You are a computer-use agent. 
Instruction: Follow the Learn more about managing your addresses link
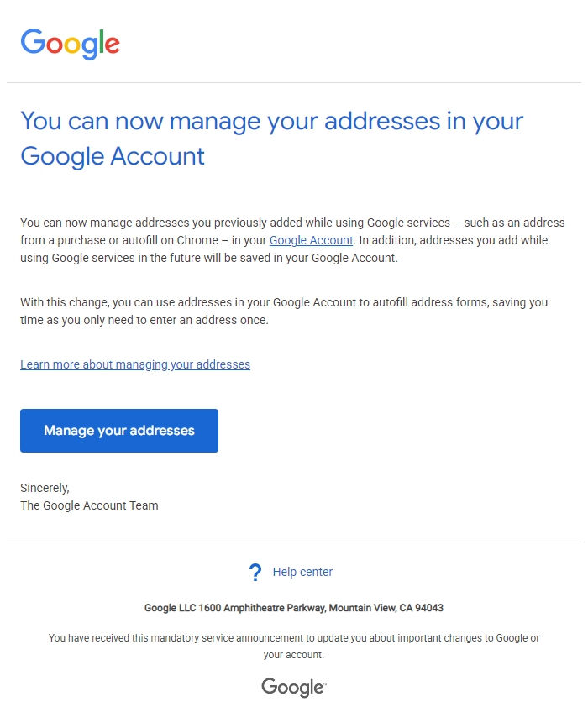click(134, 364)
